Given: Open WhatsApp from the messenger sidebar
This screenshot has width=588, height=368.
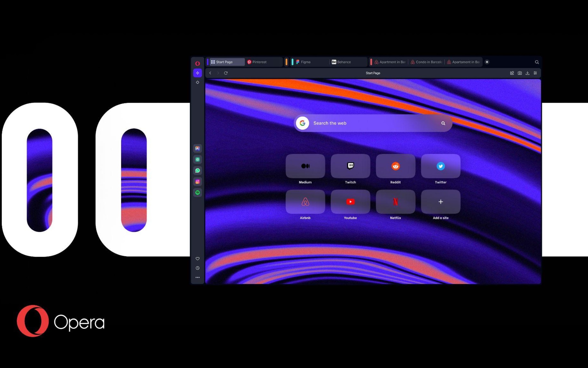Looking at the screenshot, I should [x=197, y=170].
